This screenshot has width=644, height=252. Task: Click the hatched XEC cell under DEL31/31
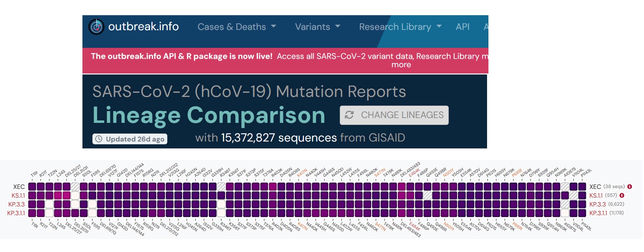click(x=75, y=187)
